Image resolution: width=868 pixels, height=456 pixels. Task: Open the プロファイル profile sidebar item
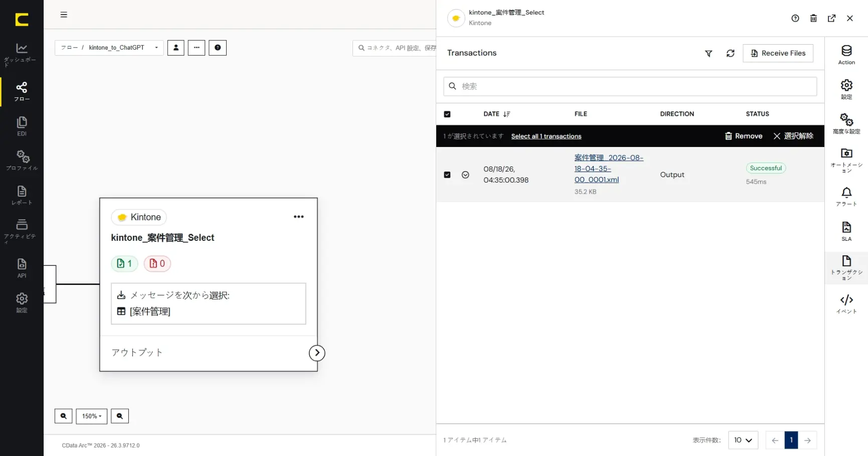pos(22,161)
